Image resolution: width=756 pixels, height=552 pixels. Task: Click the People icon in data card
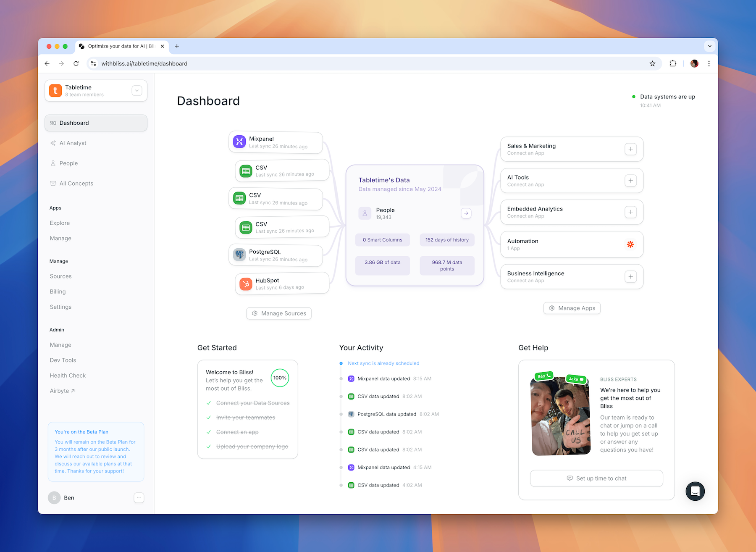pos(365,213)
